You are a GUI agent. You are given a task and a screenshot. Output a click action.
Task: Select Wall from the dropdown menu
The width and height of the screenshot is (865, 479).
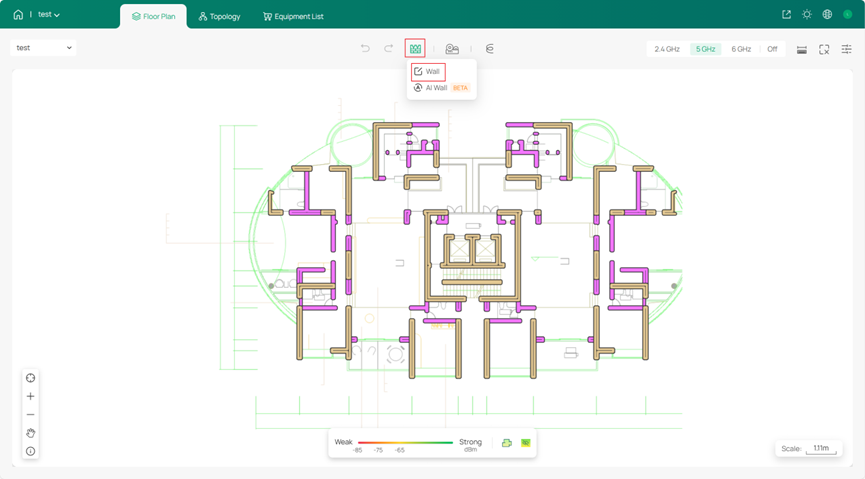(429, 72)
